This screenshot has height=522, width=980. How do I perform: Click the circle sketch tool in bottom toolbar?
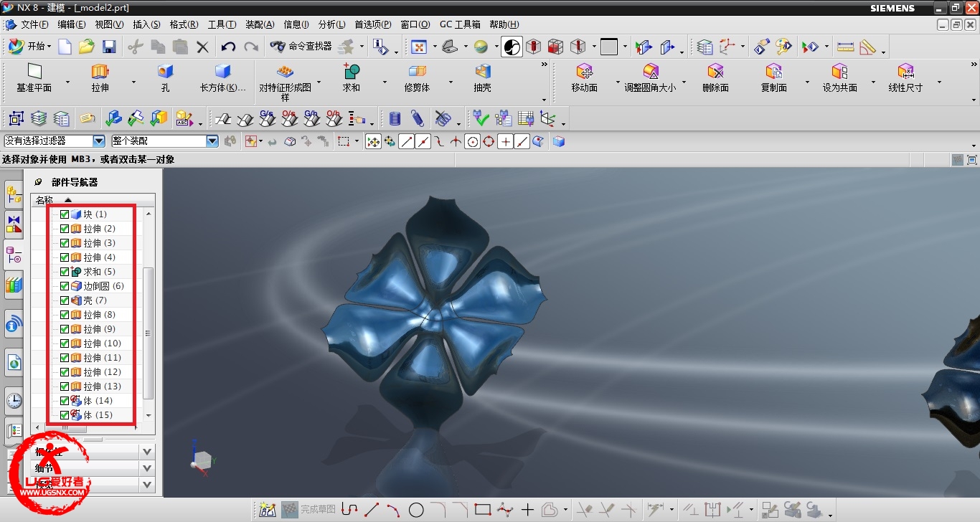click(x=416, y=510)
